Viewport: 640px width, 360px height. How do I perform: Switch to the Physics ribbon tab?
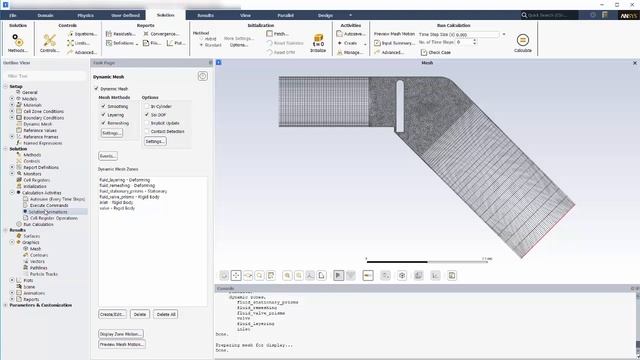pyautogui.click(x=85, y=16)
